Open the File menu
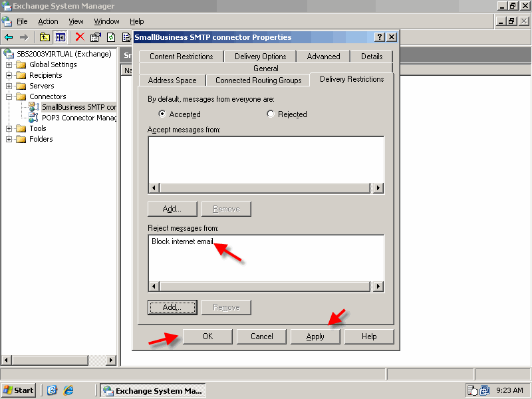The height and width of the screenshot is (399, 532). pos(22,21)
